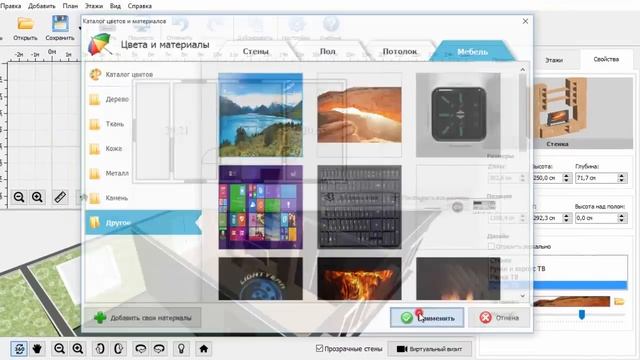The height and width of the screenshot is (360, 640).
Task: Open the Справка menu
Action: click(140, 6)
